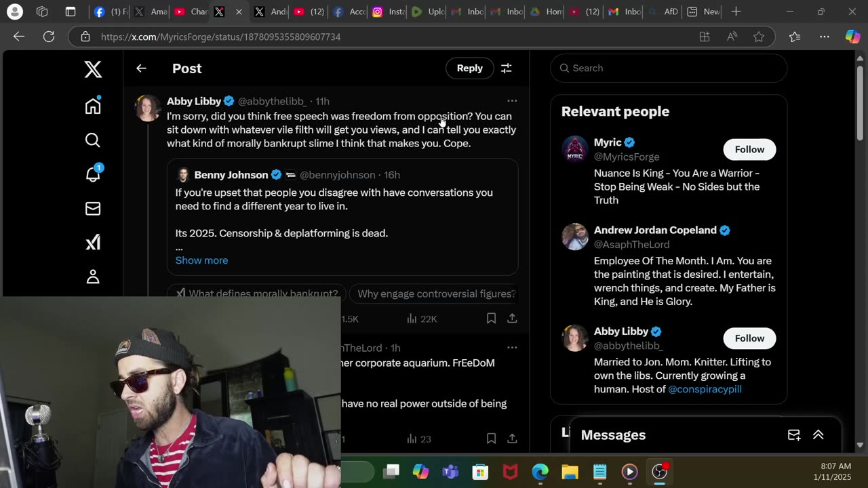The image size is (868, 488).
Task: Open McAfee from taskbar
Action: pos(510,472)
